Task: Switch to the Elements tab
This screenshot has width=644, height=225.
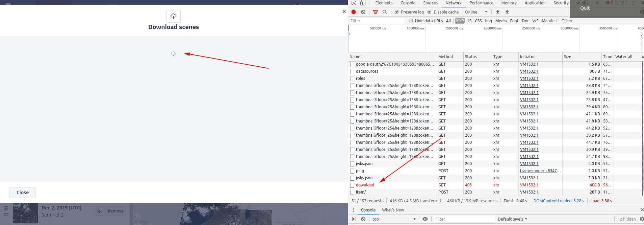Action: 384,3
